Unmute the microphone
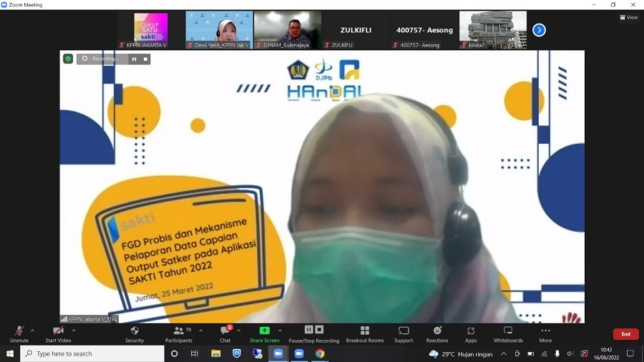The image size is (644, 362). pyautogui.click(x=19, y=333)
